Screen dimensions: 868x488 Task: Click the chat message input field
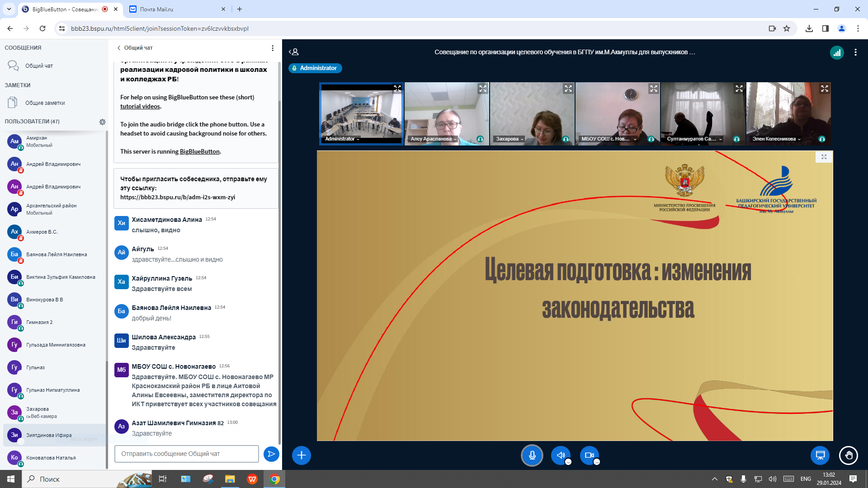tap(186, 454)
